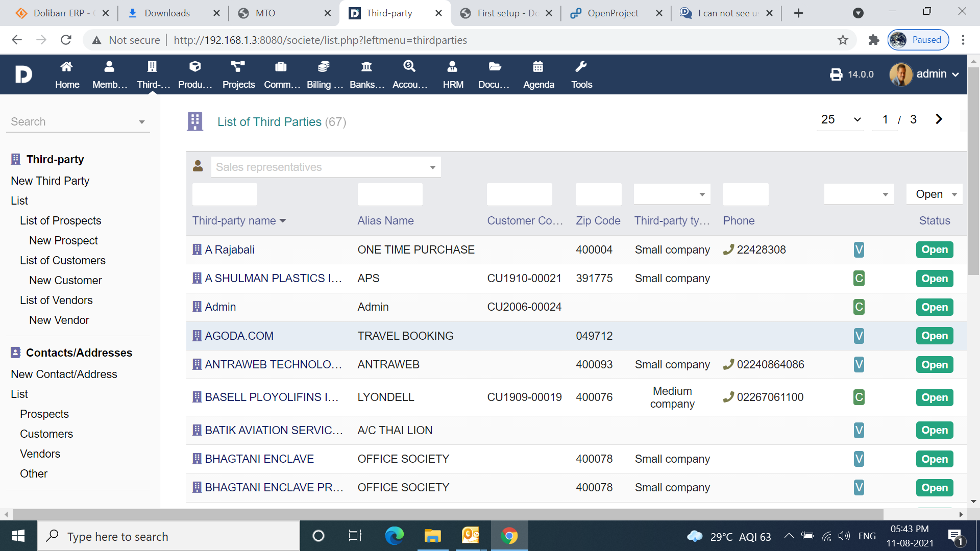Open the Third-parties top menu
This screenshot has height=551, width=980.
tap(153, 74)
